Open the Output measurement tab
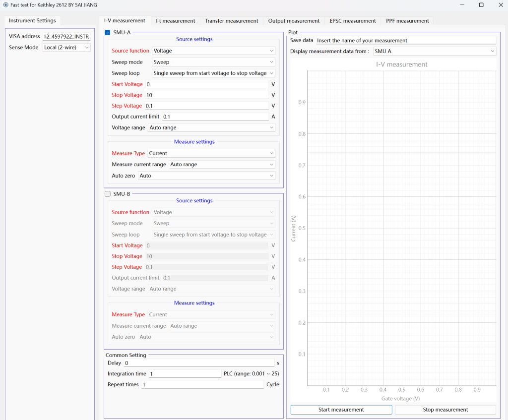The image size is (508, 420). tap(294, 21)
